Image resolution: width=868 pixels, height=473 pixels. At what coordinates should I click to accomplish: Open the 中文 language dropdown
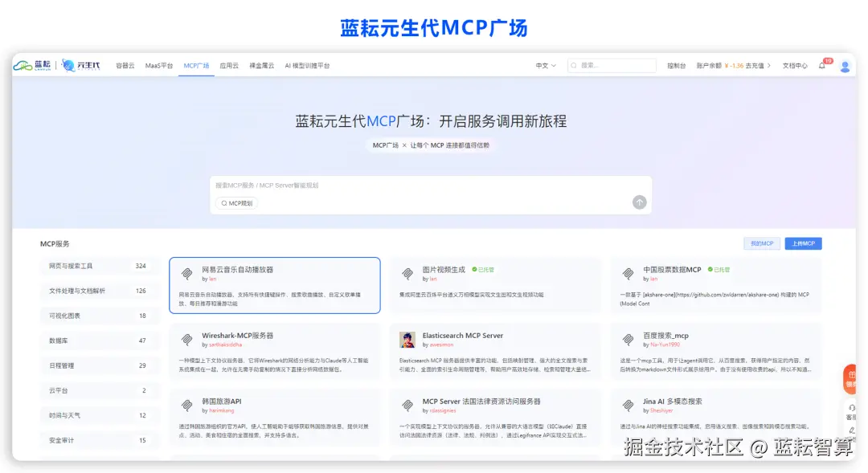tap(545, 65)
